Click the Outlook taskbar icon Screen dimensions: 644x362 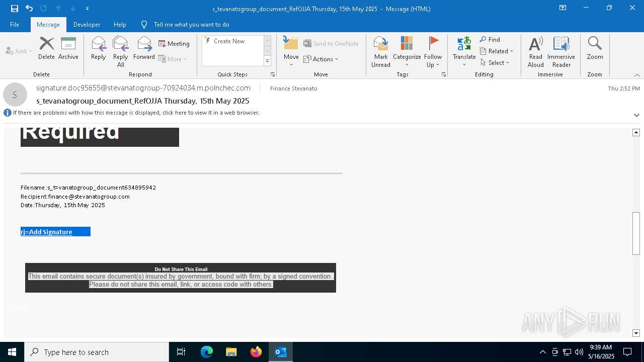(280, 352)
